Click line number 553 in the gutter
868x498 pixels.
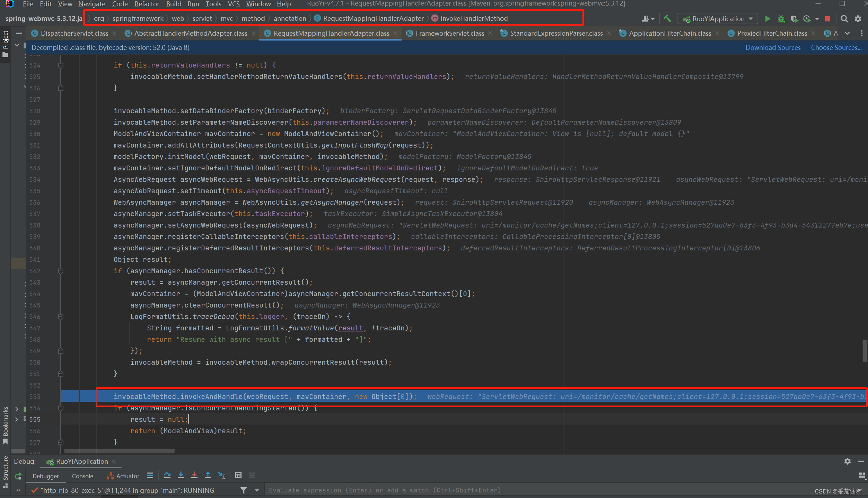(35, 397)
